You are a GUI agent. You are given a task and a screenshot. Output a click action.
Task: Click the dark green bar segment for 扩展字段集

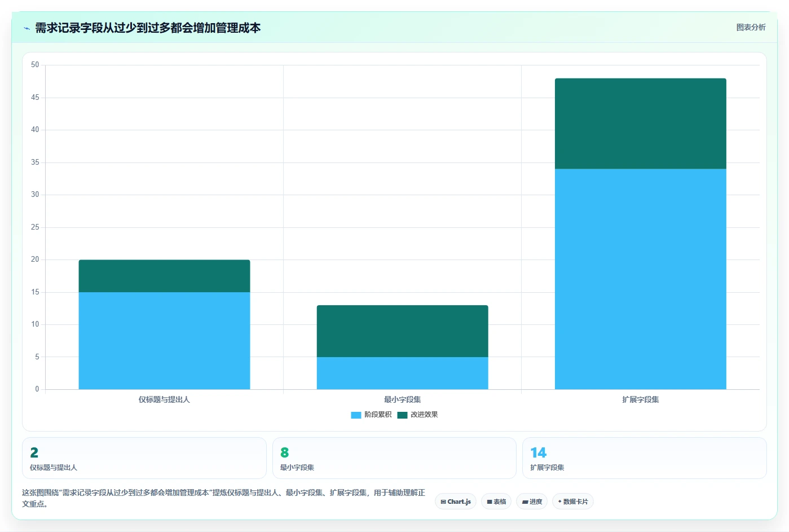click(640, 124)
